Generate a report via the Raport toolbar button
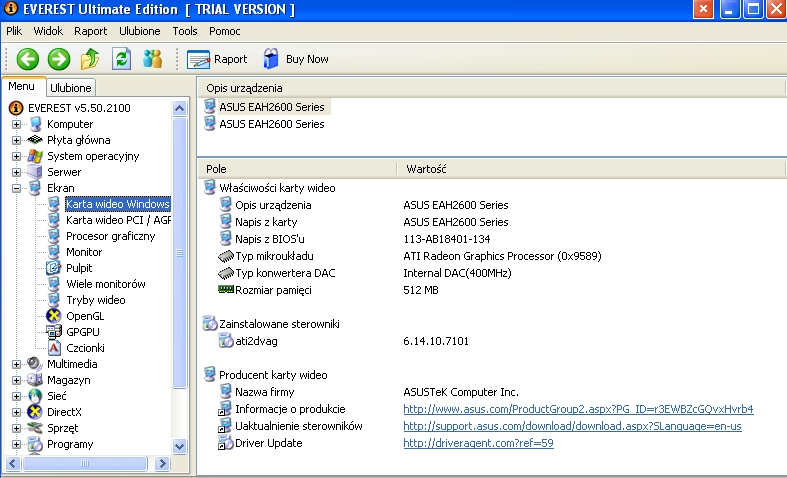Viewport: 787px width, 478px height. tap(217, 59)
